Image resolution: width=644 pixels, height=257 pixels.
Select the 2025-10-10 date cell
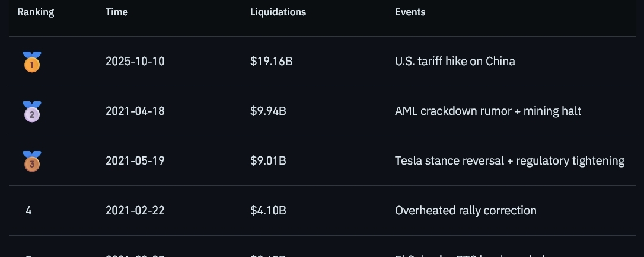[135, 62]
